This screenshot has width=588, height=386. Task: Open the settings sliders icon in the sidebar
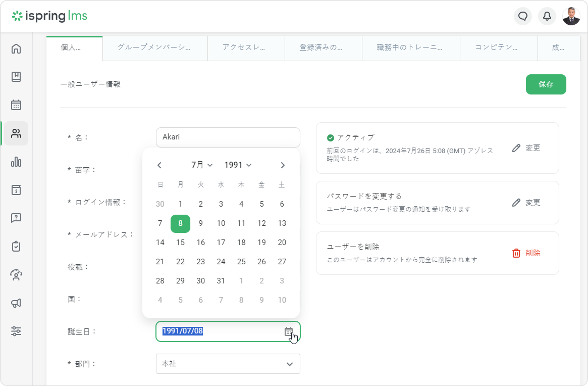16,331
